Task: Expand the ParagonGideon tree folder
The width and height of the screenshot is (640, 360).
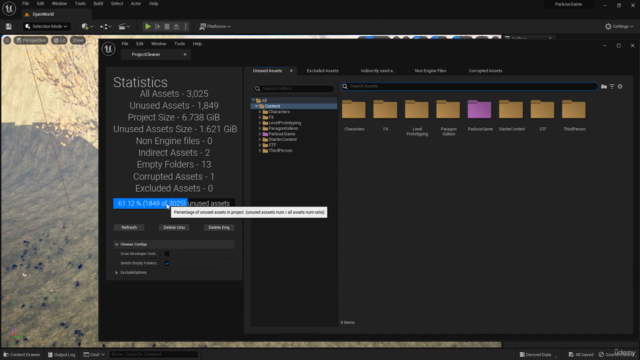Action: [x=260, y=129]
